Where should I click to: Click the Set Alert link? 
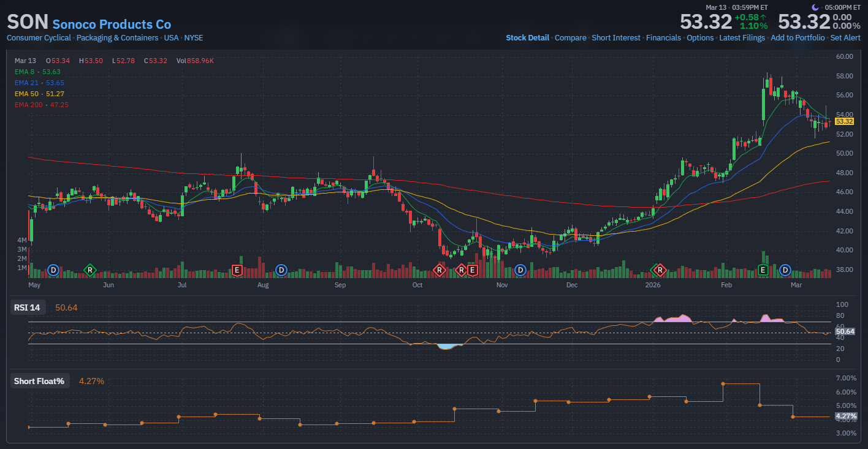click(845, 37)
